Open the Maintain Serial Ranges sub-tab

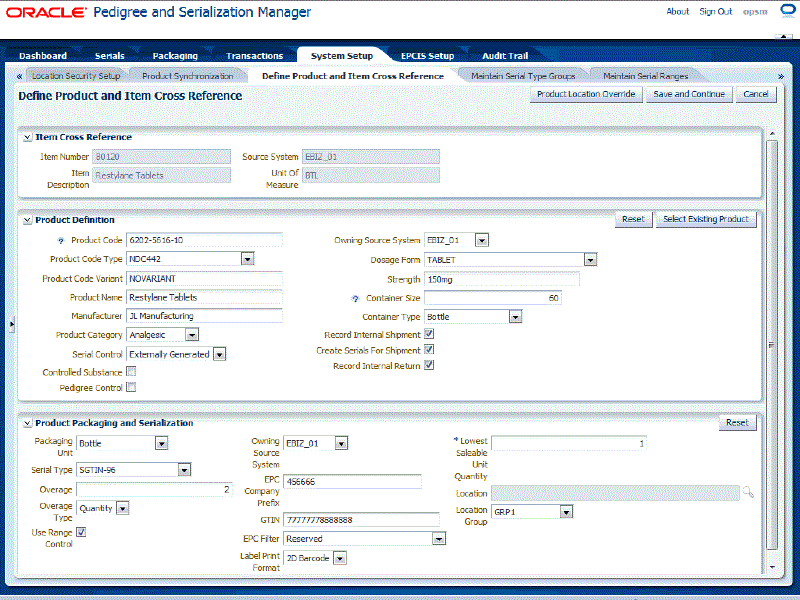(645, 76)
